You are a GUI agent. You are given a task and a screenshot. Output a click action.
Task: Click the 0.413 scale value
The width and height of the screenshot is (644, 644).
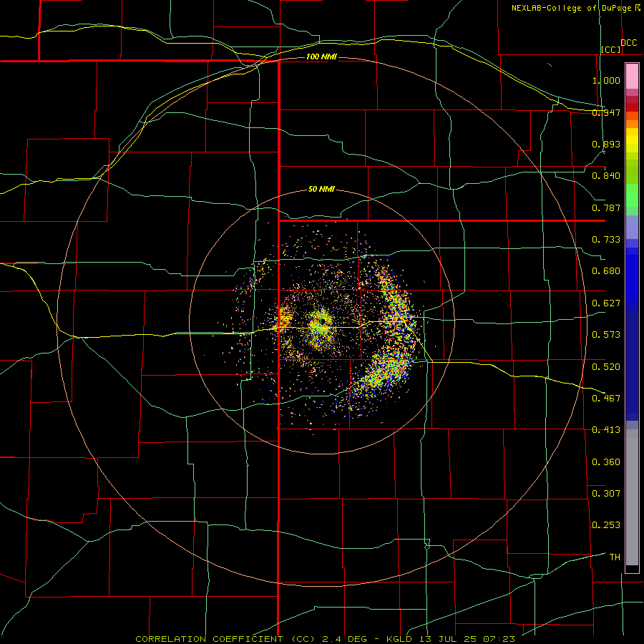606,430
